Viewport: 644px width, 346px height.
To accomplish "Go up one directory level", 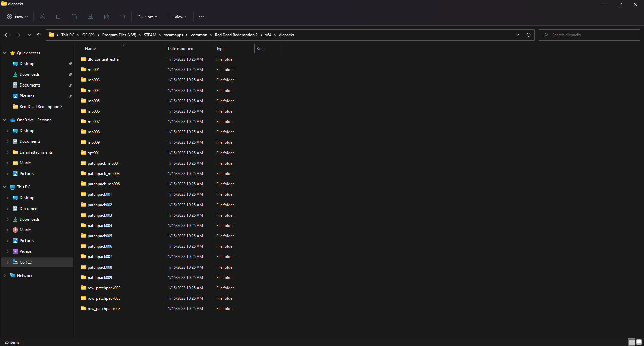I will (39, 35).
